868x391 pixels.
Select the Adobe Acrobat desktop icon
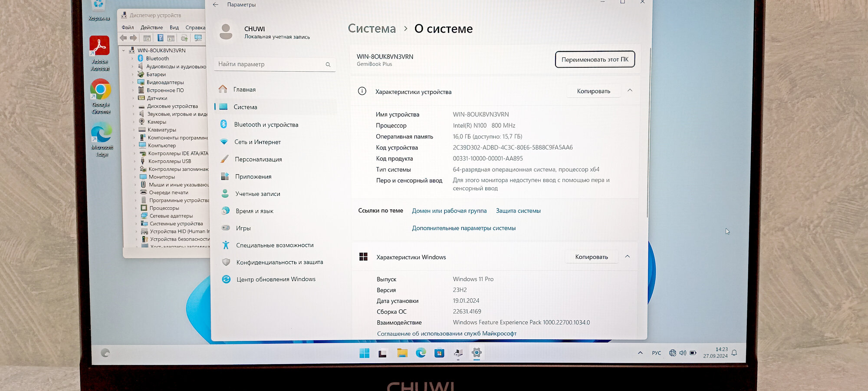point(100,53)
